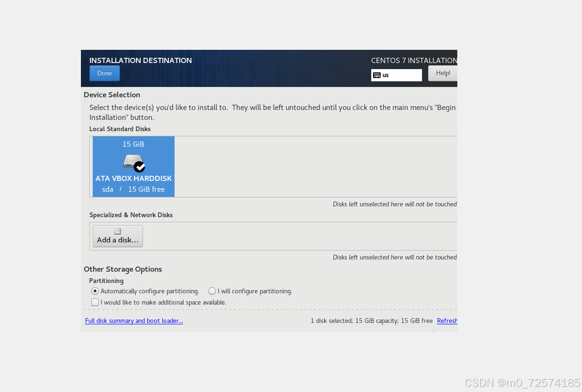This screenshot has height=392, width=582.
Task: Click the Add a disk... button
Action: tap(118, 236)
